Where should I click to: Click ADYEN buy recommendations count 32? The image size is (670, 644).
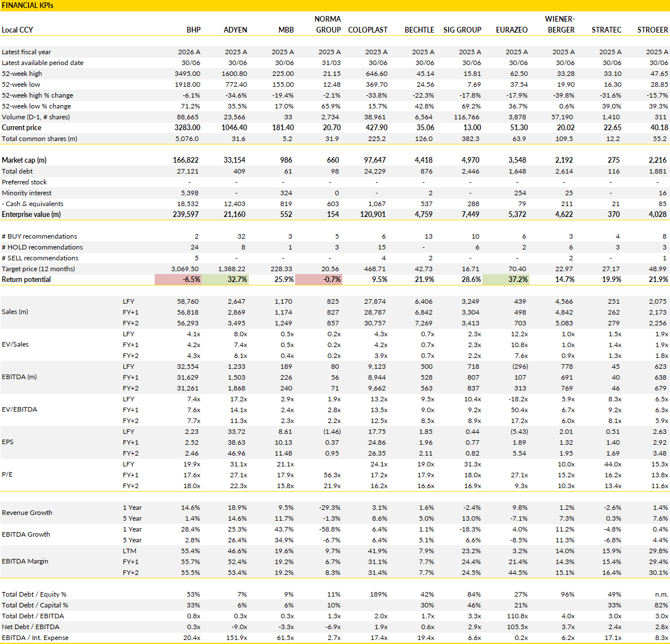241,236
